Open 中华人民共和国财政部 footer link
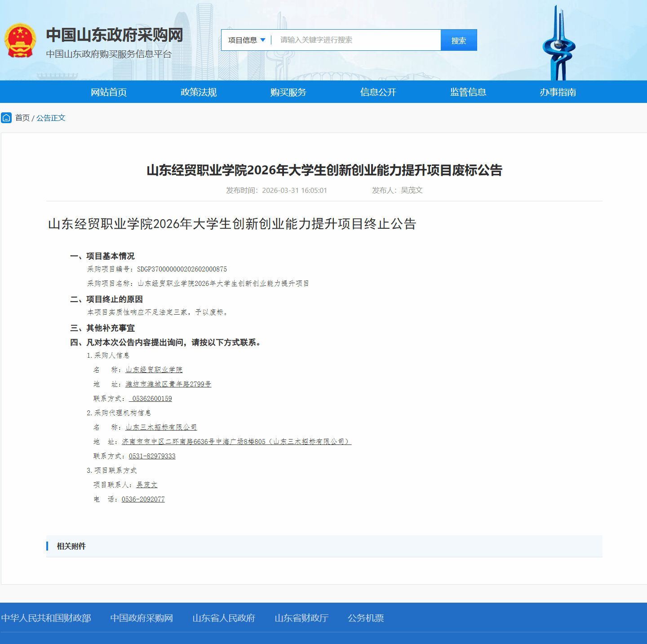 pos(46,618)
